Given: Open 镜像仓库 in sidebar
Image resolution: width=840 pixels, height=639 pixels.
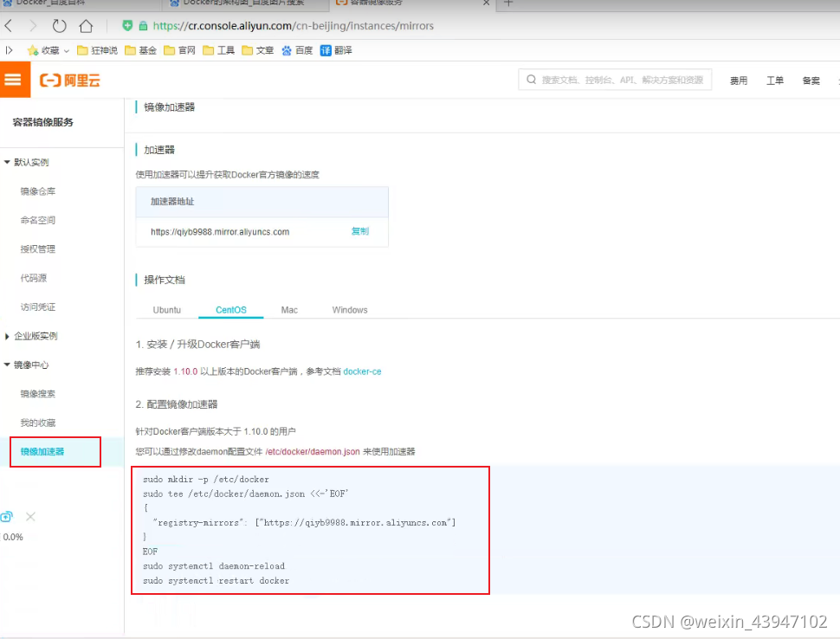Looking at the screenshot, I should tap(37, 191).
